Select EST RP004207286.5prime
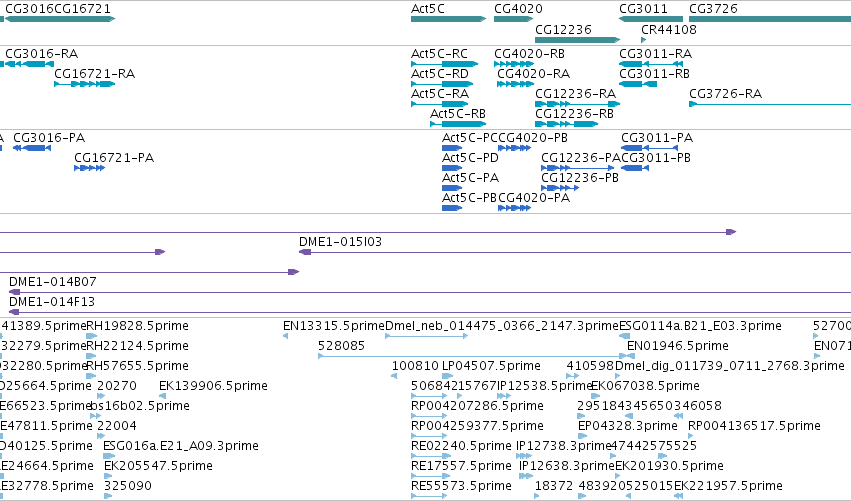851x501 pixels. coord(429,417)
